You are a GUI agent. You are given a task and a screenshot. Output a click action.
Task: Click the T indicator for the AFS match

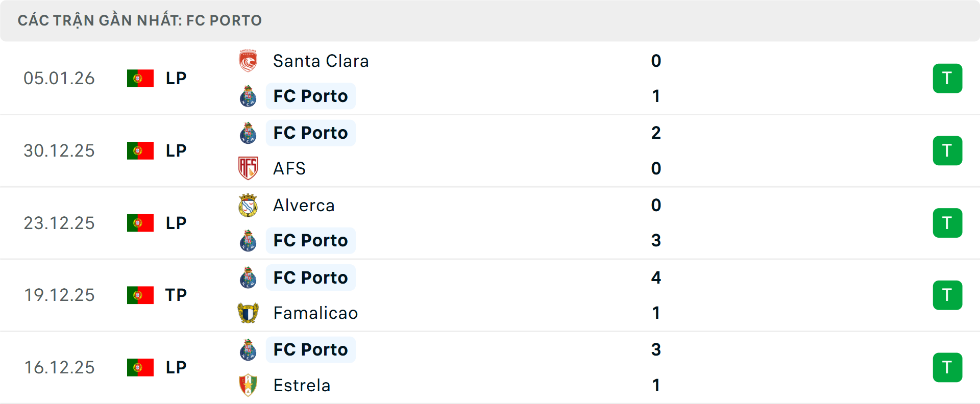(947, 150)
